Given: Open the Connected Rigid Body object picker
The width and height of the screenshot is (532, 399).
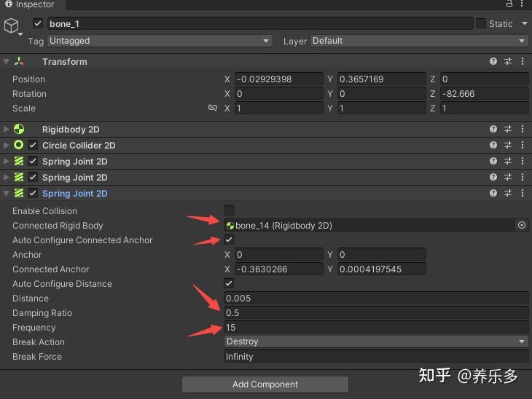Looking at the screenshot, I should tap(522, 225).
